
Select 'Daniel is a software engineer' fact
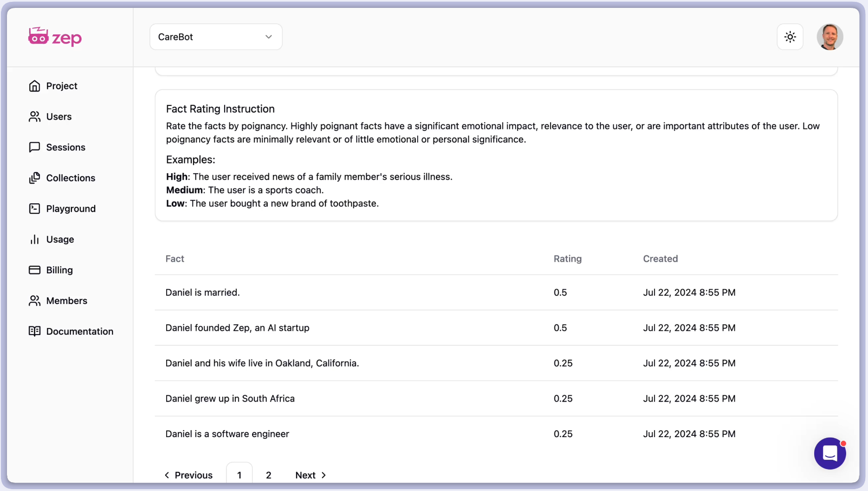pyautogui.click(x=227, y=433)
